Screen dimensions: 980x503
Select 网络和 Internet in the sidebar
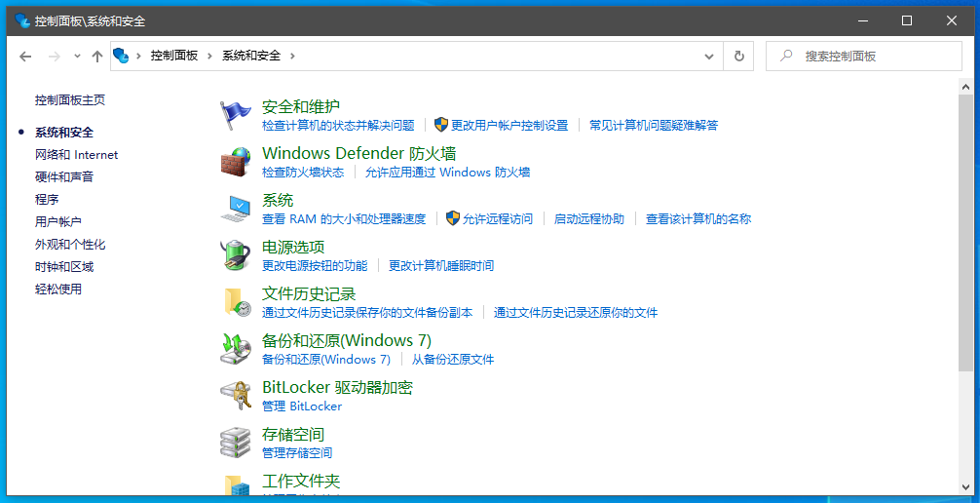pos(76,155)
